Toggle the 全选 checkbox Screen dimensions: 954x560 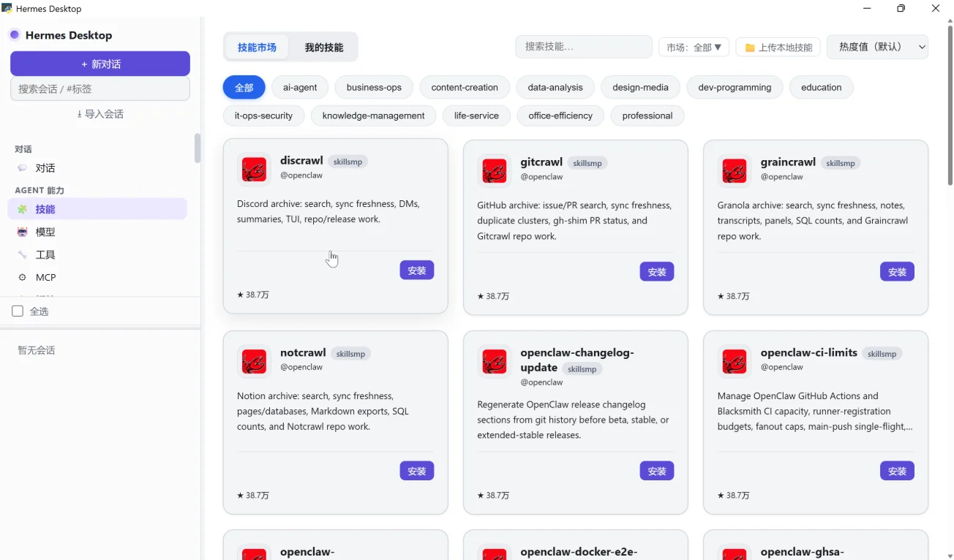pyautogui.click(x=18, y=311)
